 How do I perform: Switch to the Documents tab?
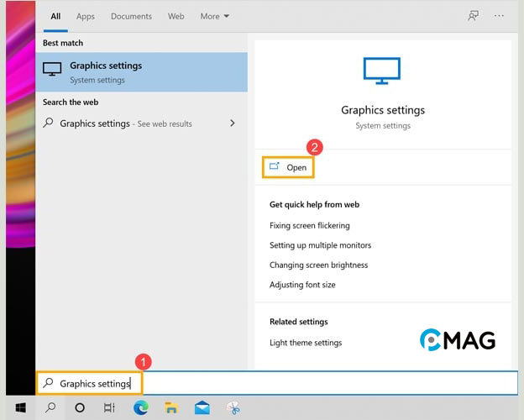coord(131,16)
